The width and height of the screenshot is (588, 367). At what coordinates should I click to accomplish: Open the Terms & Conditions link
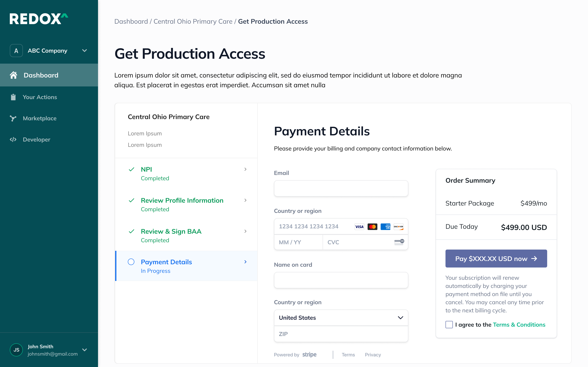(x=519, y=325)
